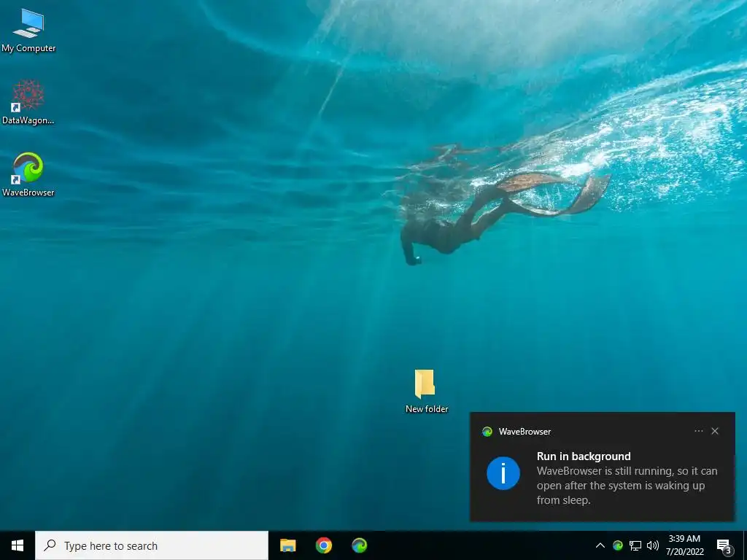Image resolution: width=747 pixels, height=560 pixels.
Task: Open the Windows Start menu
Action: point(18,545)
